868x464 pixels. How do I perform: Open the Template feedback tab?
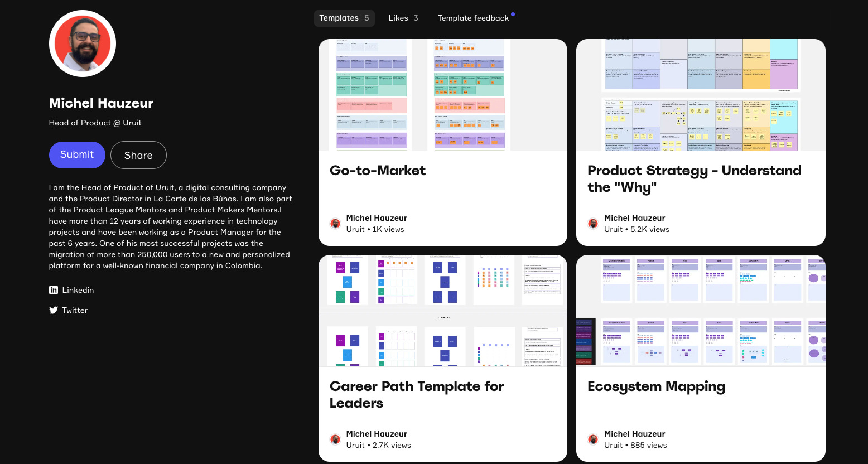474,18
